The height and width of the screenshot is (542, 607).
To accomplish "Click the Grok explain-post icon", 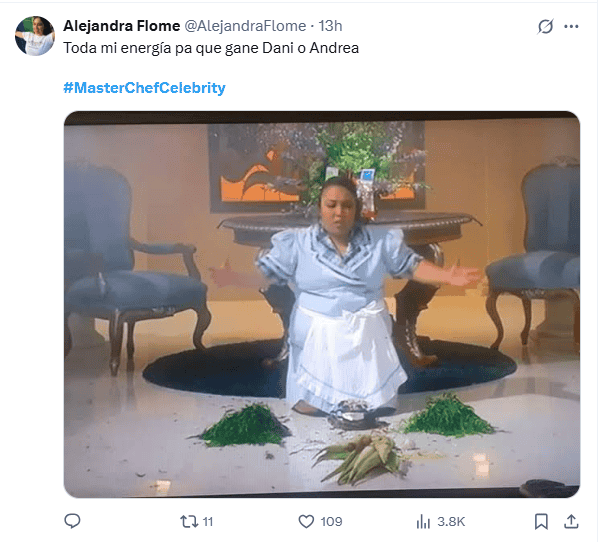I will [x=545, y=27].
